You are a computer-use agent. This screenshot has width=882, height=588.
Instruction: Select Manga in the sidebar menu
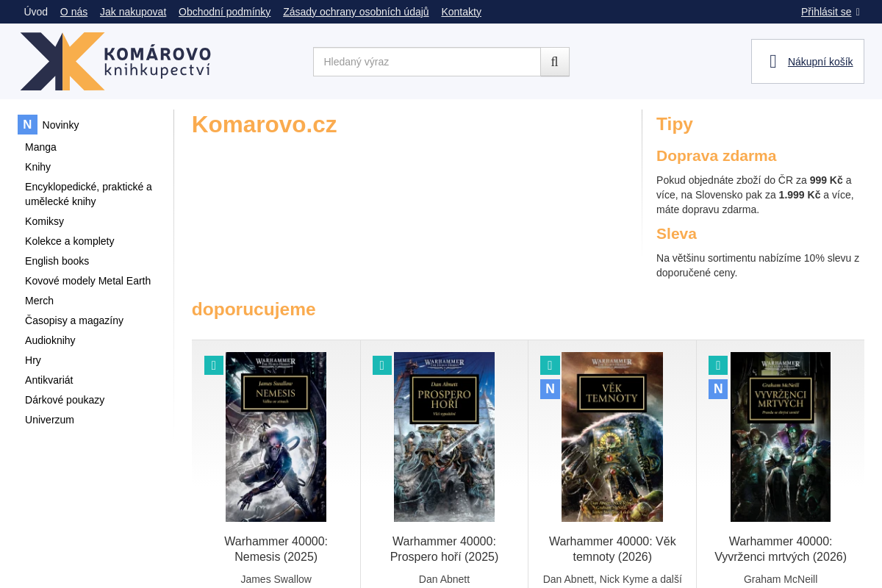(x=40, y=147)
